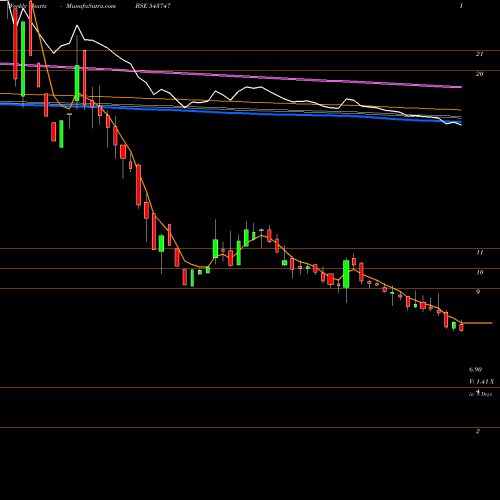Click the "in 5 Days" label

481,394
